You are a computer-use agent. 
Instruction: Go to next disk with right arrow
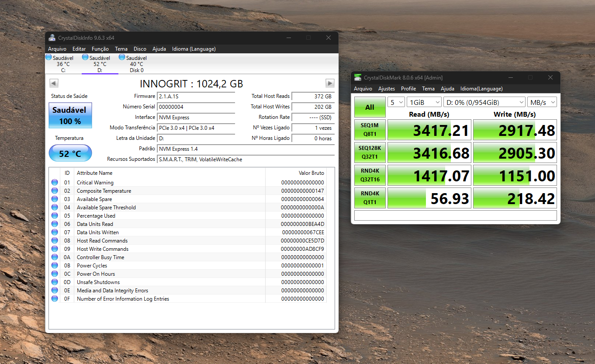coord(330,83)
